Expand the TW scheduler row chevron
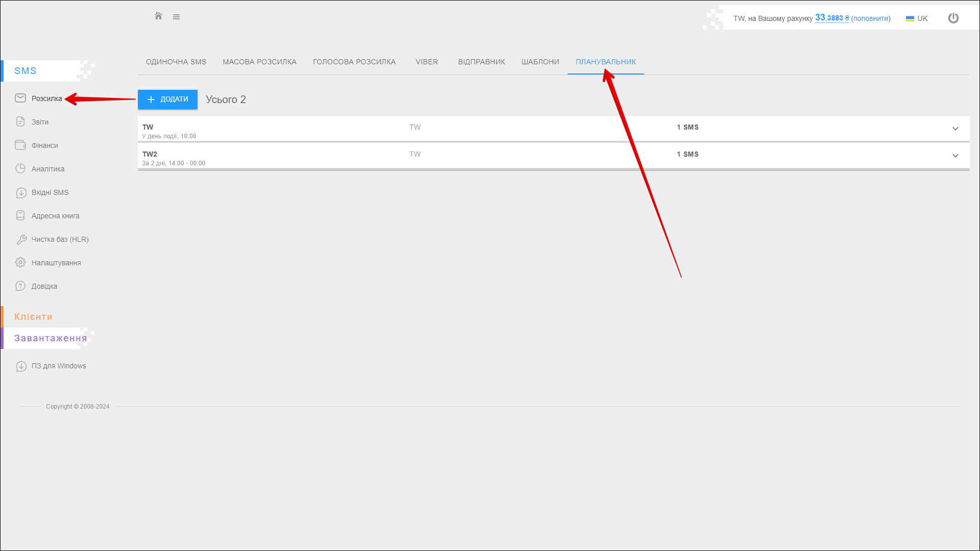This screenshot has width=980, height=551. point(955,129)
